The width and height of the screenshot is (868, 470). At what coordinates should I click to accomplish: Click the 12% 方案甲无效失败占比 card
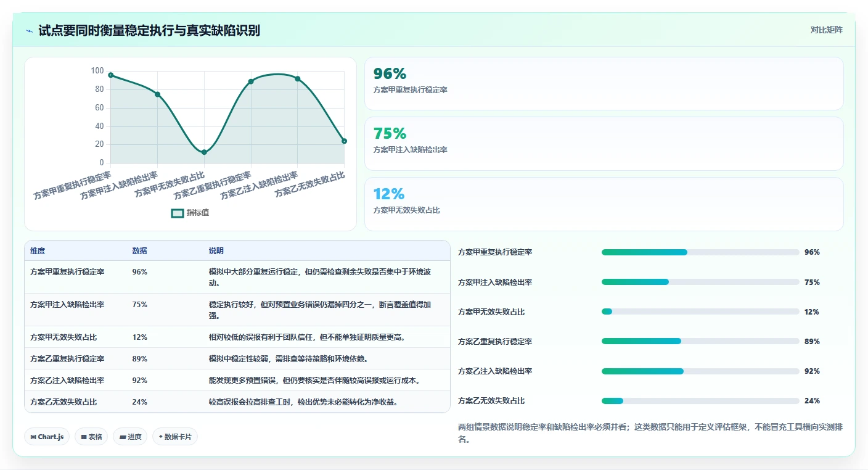604,204
